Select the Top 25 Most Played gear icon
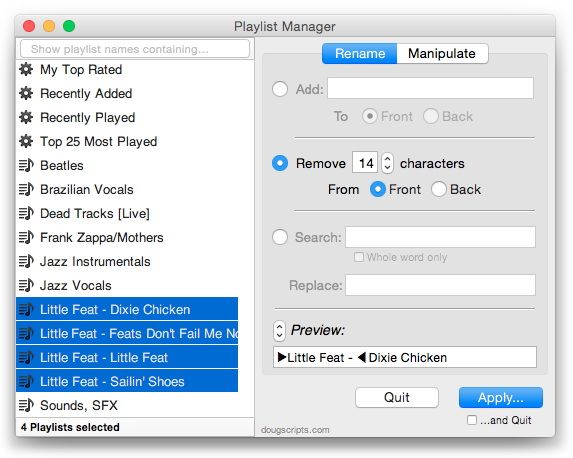Screen dimensions: 573x458 click(26, 141)
